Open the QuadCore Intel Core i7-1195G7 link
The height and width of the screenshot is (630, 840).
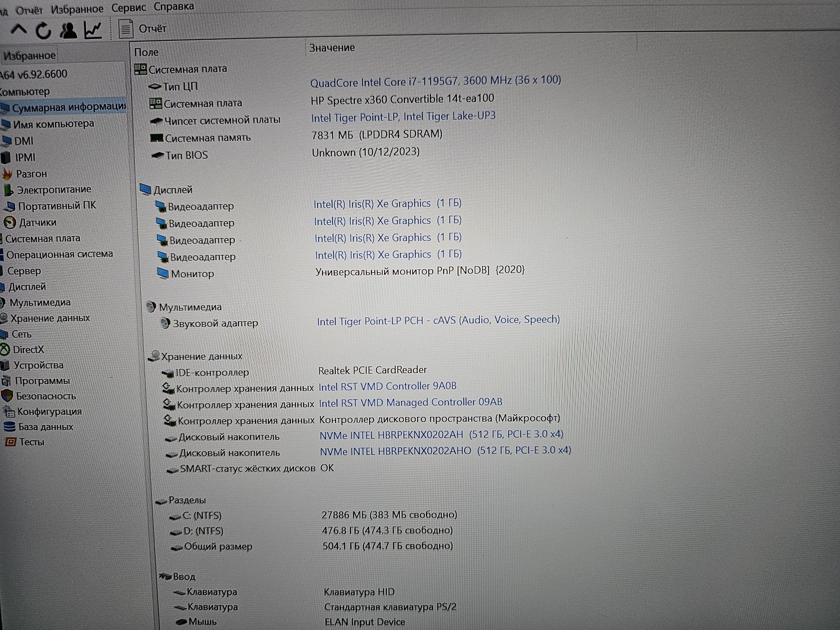pos(436,81)
